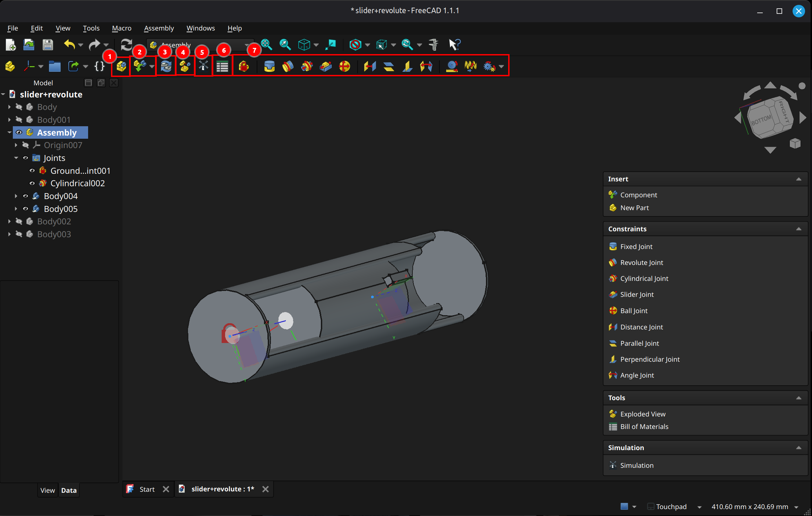Toggle visibility eye of Body001
812x516 pixels.
coord(19,120)
